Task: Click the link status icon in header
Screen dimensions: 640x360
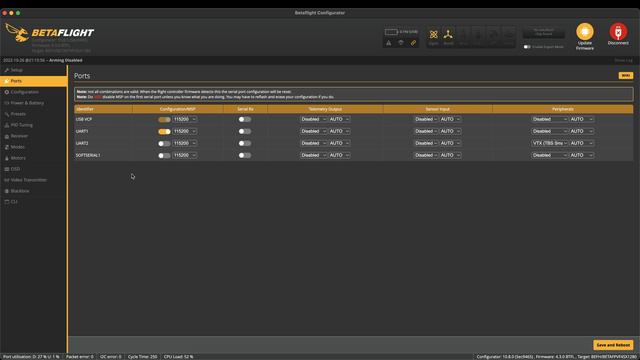Action: point(413,42)
